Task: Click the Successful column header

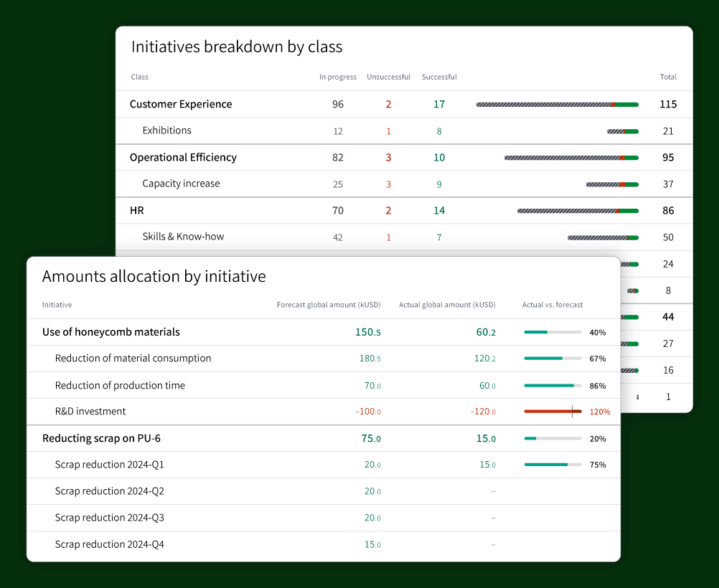Action: coord(439,77)
